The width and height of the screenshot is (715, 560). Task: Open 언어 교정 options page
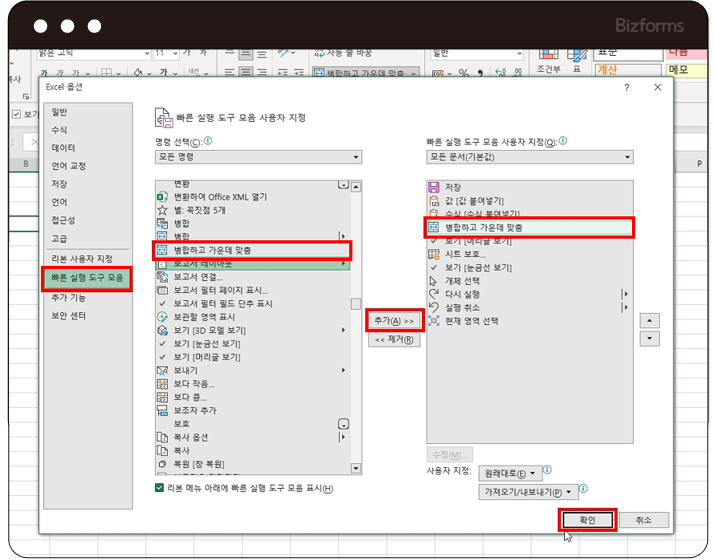tap(68, 166)
